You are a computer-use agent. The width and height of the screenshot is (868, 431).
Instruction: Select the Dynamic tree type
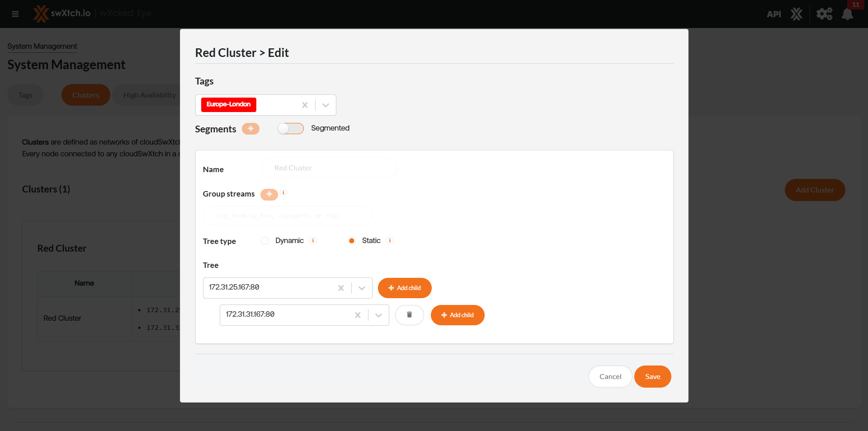[265, 241]
